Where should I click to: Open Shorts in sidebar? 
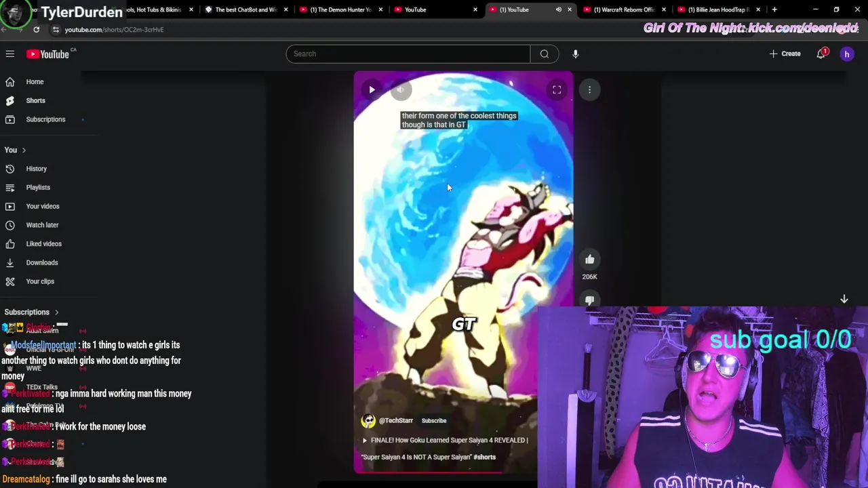[x=35, y=100]
